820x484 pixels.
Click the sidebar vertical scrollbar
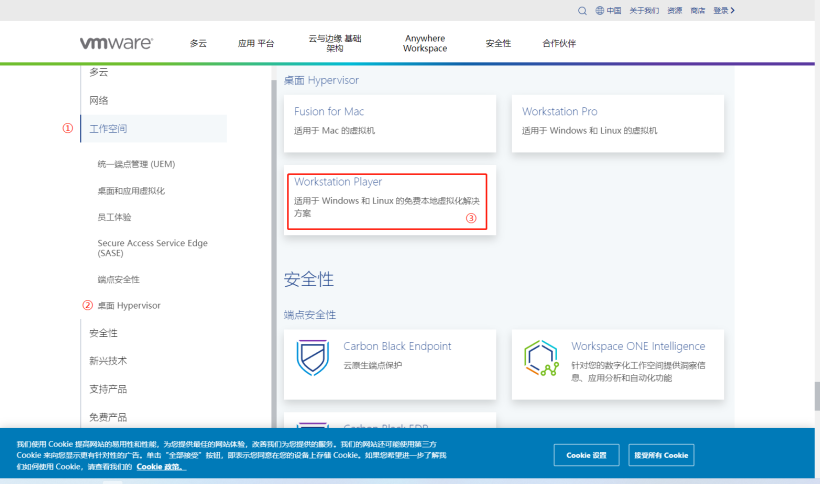pos(274,250)
